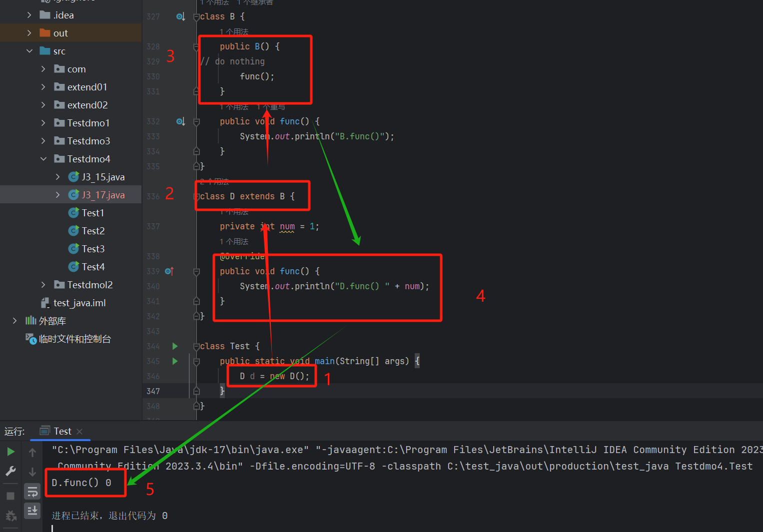
Task: Click line number 347 in the gutter
Action: point(153,391)
